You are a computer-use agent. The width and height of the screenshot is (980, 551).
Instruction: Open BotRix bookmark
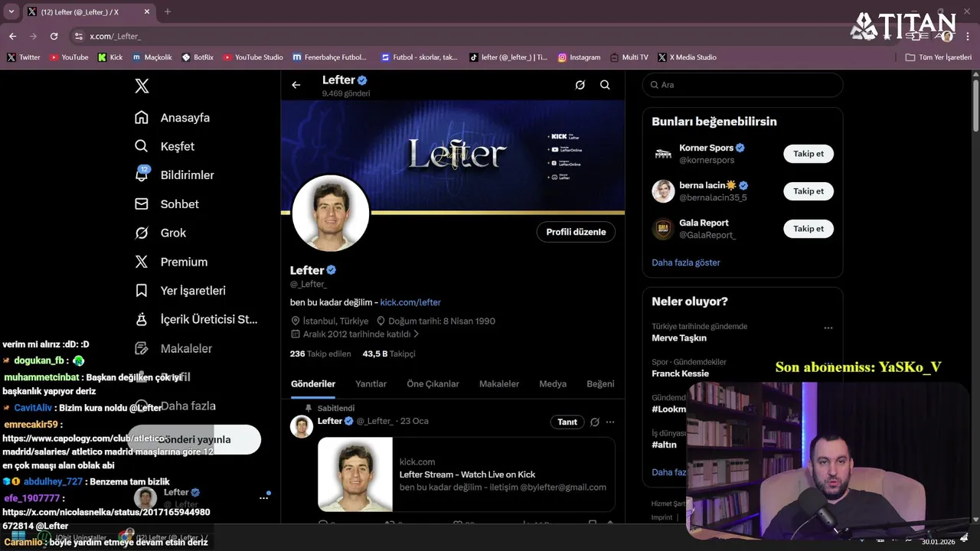coord(198,57)
